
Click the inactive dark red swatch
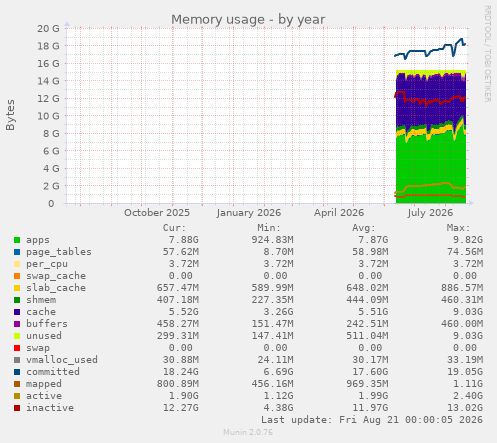click(x=17, y=408)
